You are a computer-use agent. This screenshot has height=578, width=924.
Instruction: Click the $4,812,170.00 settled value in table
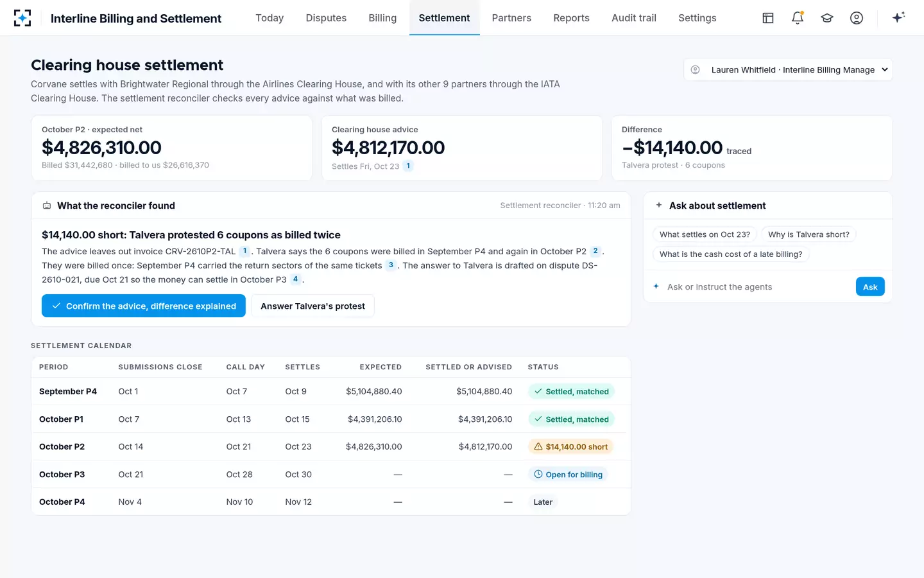485,446
